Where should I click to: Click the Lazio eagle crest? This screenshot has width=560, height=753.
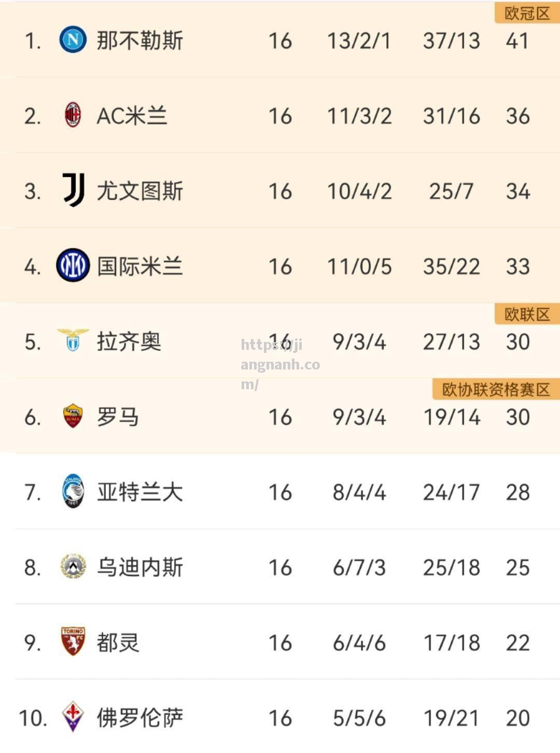coord(73,340)
